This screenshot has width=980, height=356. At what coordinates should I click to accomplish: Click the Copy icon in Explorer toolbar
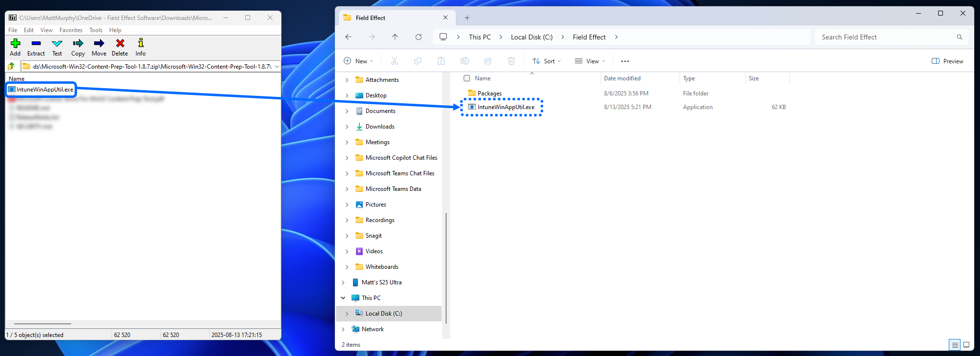tap(418, 61)
